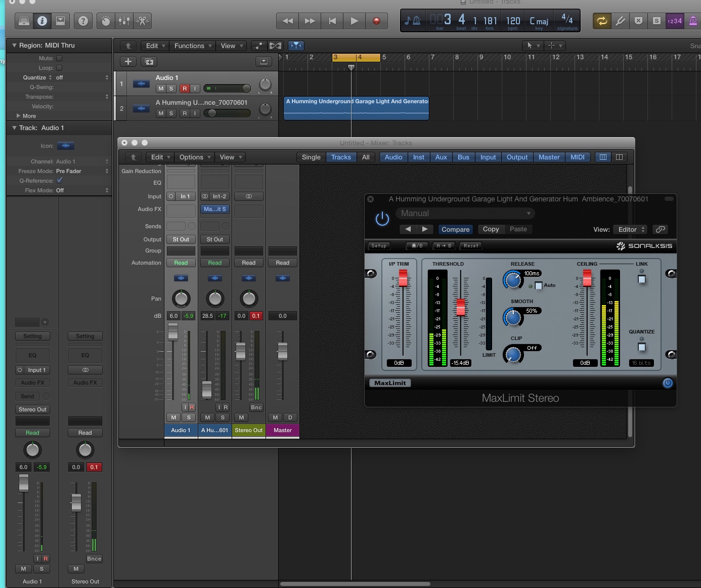Open the left-click pointer tool menu
The width and height of the screenshot is (701, 588).
[x=533, y=46]
